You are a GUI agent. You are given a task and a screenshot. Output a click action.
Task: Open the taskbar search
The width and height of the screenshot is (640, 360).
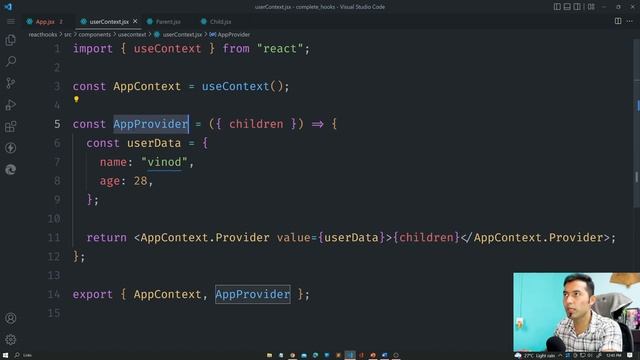(23, 356)
